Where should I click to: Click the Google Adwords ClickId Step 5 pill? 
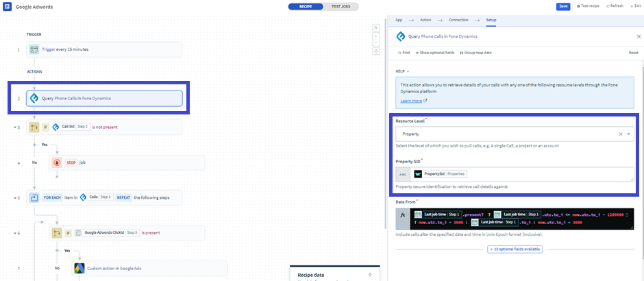pos(107,233)
